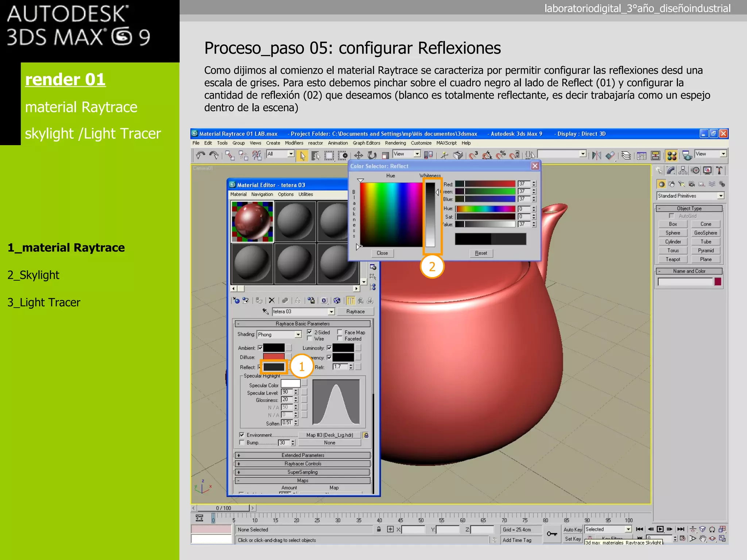Toggle the Luminosity checkbox
The height and width of the screenshot is (560, 747).
(x=329, y=348)
